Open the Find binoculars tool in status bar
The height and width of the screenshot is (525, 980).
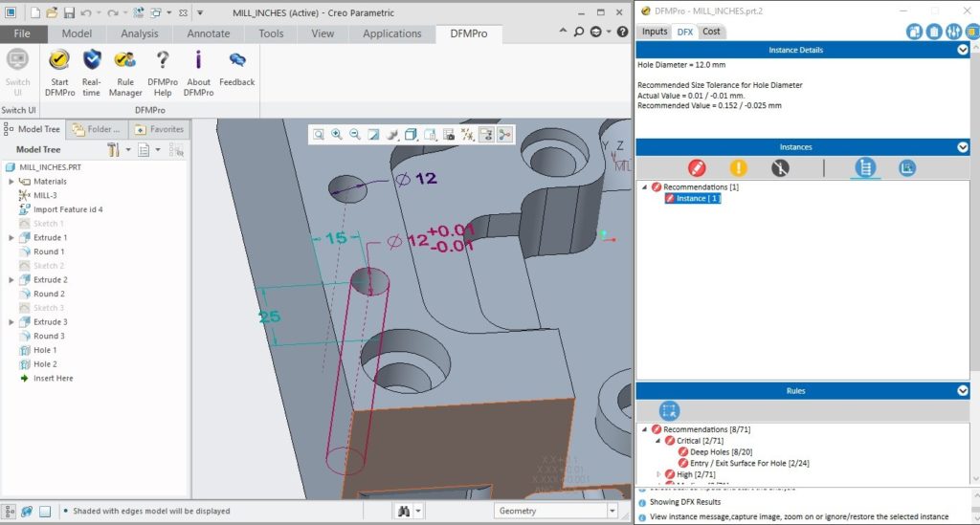404,512
